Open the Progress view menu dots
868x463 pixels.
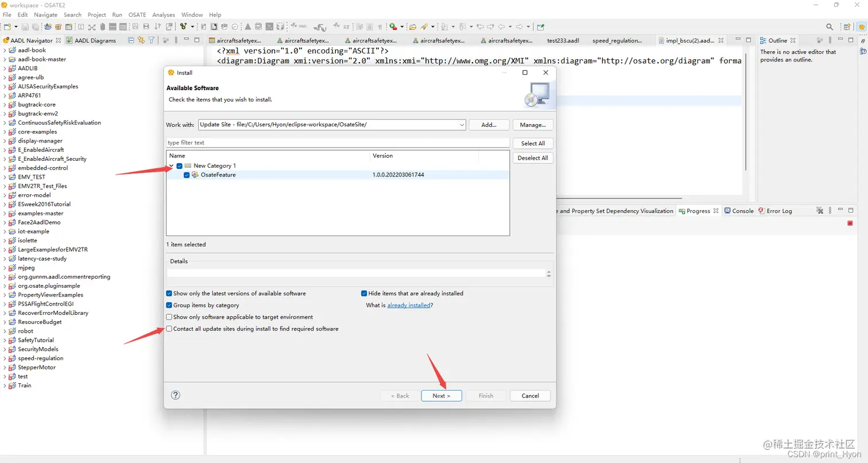click(831, 211)
